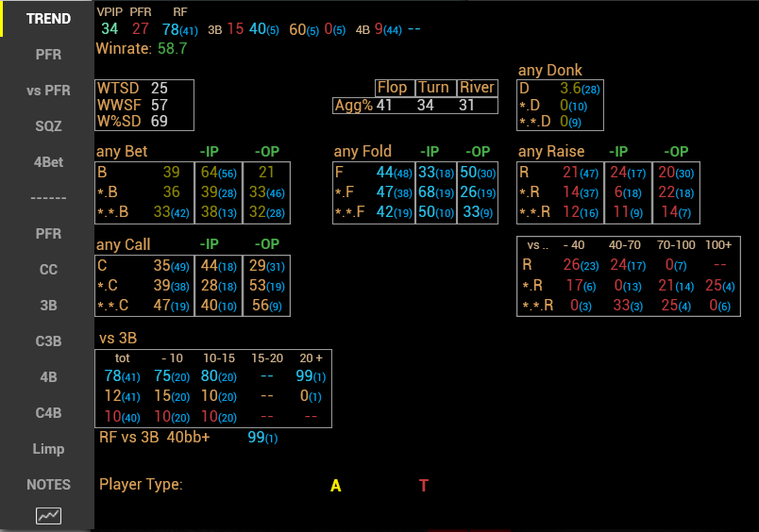The image size is (759, 532).
Task: Open the C3B sidebar tab
Action: pyautogui.click(x=48, y=341)
